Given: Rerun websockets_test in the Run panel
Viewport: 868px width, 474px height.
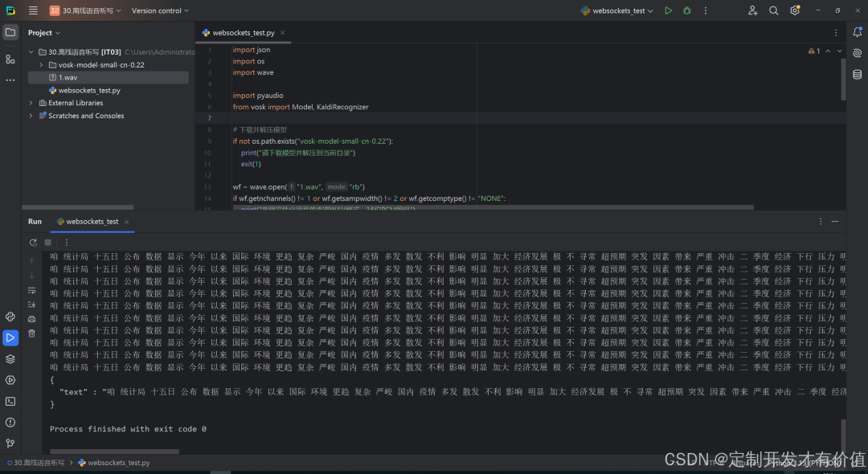Looking at the screenshot, I should [33, 242].
